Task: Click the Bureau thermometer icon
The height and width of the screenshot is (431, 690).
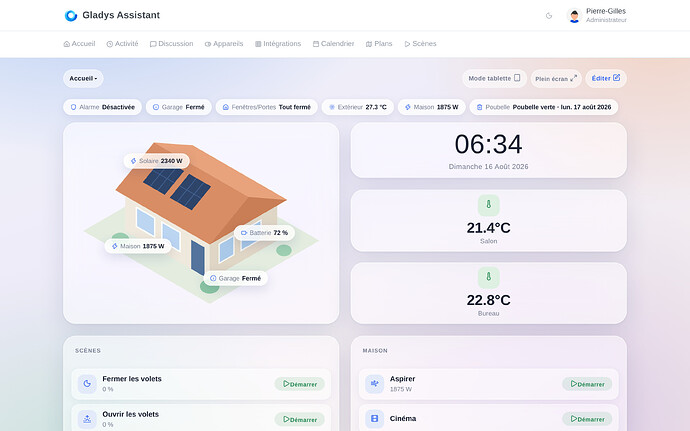Action: tap(488, 277)
